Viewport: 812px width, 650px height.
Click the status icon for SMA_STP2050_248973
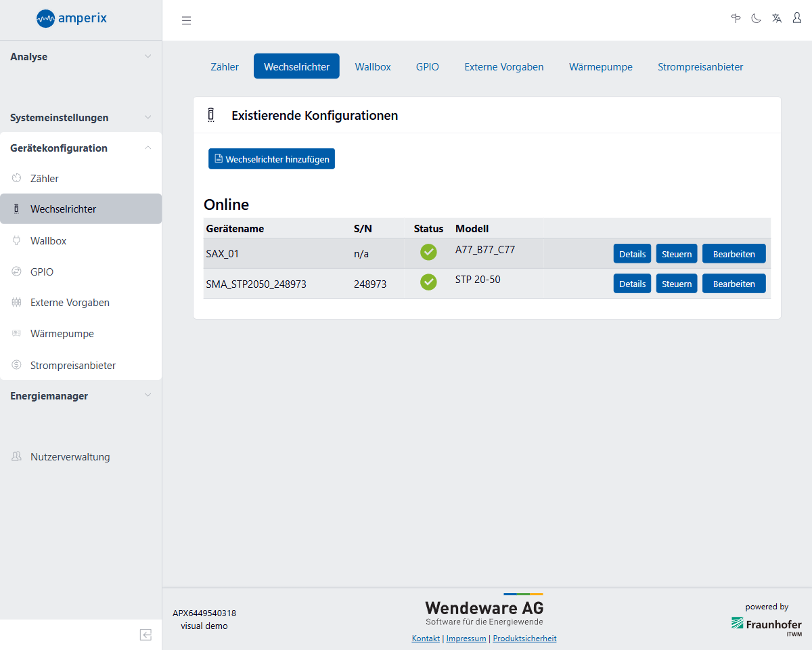click(428, 282)
